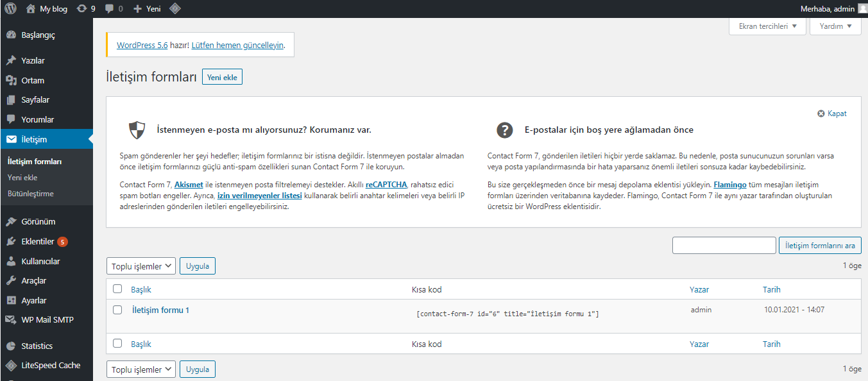This screenshot has width=868, height=381.
Task: Click the top Uygula button
Action: click(198, 266)
